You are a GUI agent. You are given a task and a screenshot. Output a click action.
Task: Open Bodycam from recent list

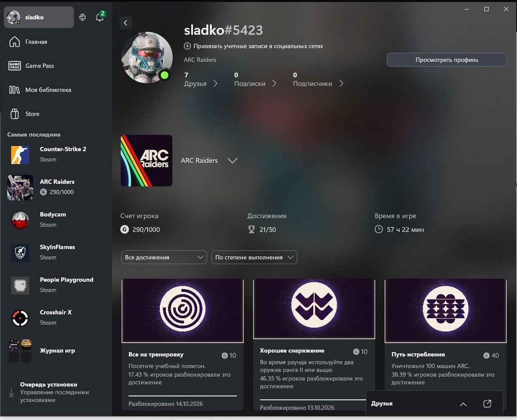click(56, 219)
